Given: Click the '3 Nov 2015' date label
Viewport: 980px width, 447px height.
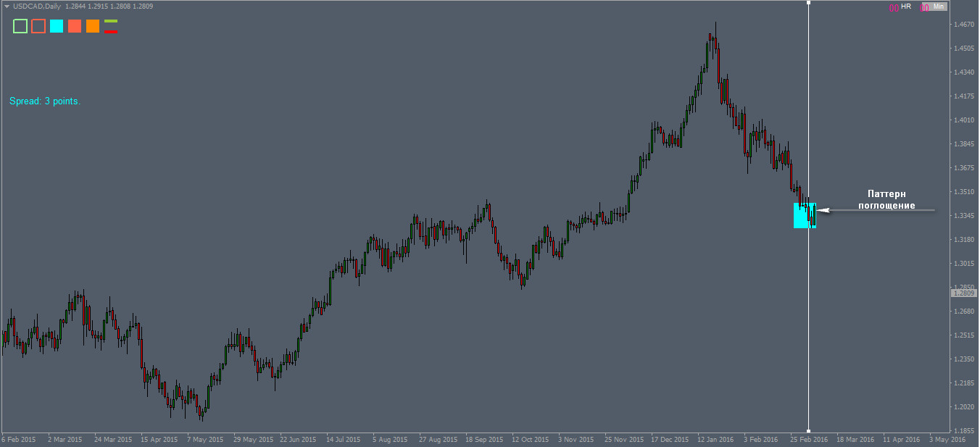Looking at the screenshot, I should pos(576,440).
